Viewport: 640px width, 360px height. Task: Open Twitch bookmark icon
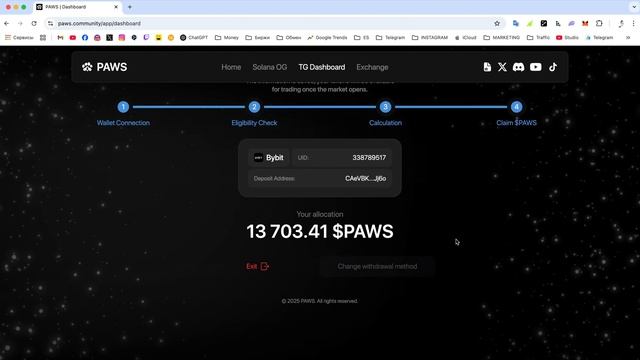146,38
